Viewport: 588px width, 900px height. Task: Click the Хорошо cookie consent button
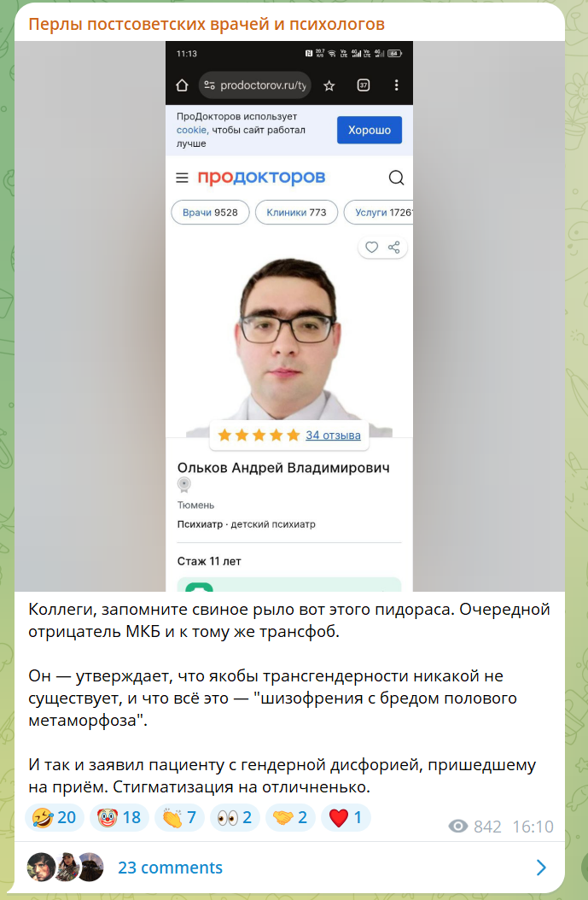pos(370,130)
